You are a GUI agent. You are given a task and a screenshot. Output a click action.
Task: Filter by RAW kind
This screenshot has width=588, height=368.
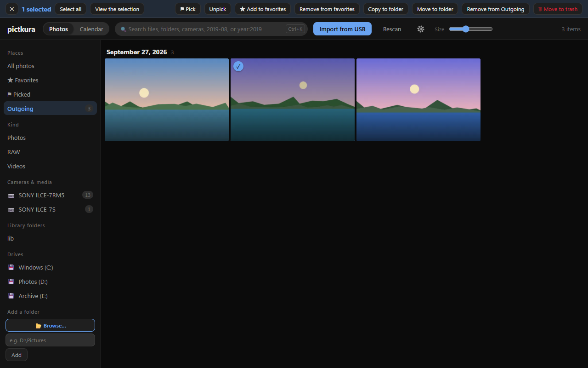(x=50, y=152)
